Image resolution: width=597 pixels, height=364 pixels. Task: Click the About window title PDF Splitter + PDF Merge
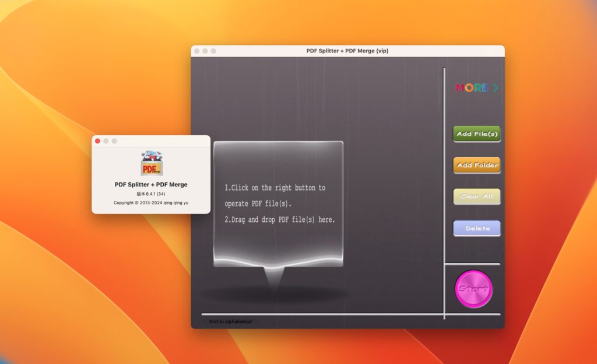pos(152,185)
